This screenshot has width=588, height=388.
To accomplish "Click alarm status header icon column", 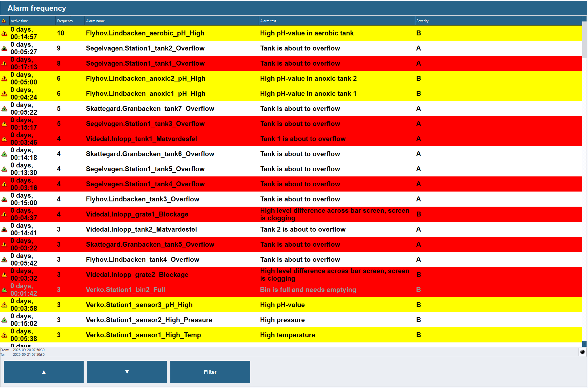I will pos(4,21).
